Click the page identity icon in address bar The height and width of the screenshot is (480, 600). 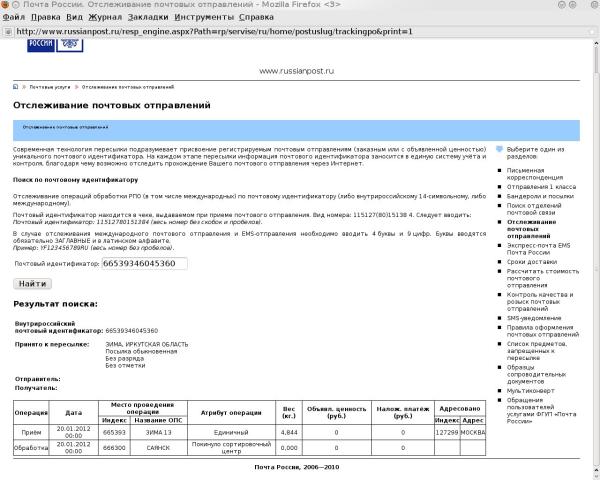pyautogui.click(x=8, y=32)
